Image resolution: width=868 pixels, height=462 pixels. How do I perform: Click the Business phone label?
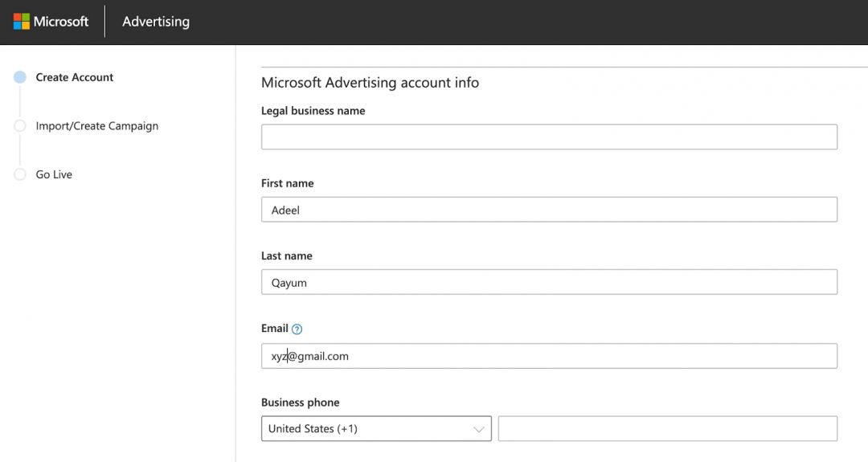300,403
